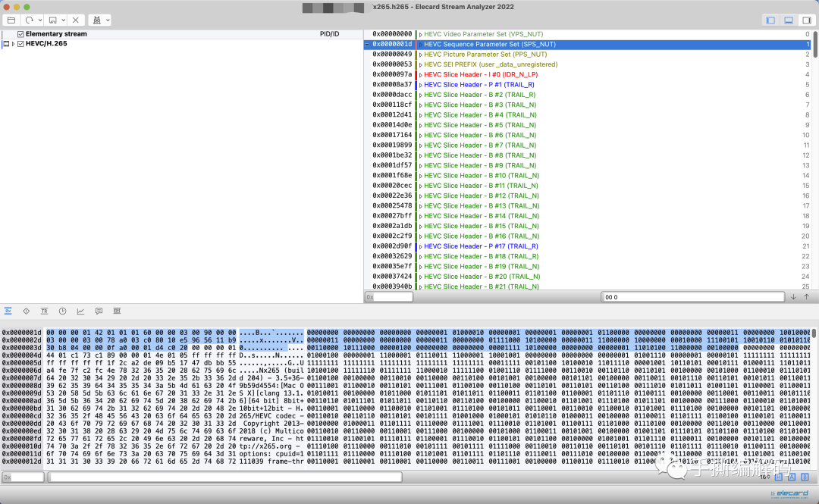Click the reload stream icon
Viewport: 819px width, 504px height.
(30, 20)
